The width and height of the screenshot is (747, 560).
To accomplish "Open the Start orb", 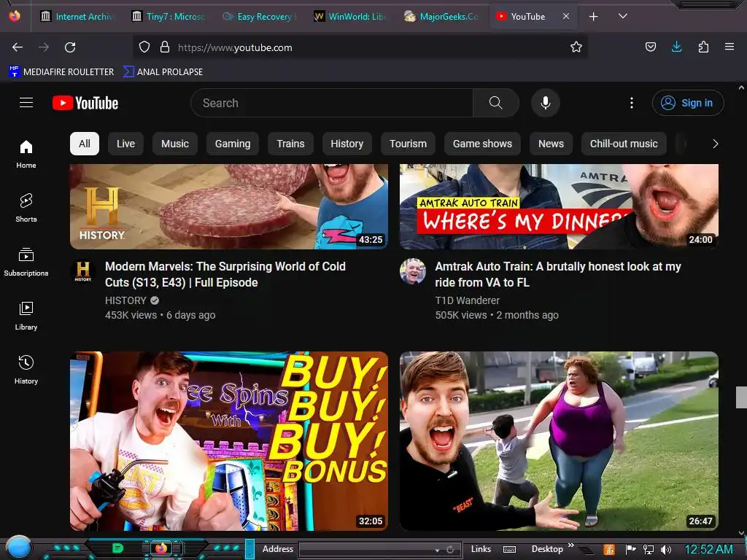I will 18,548.
